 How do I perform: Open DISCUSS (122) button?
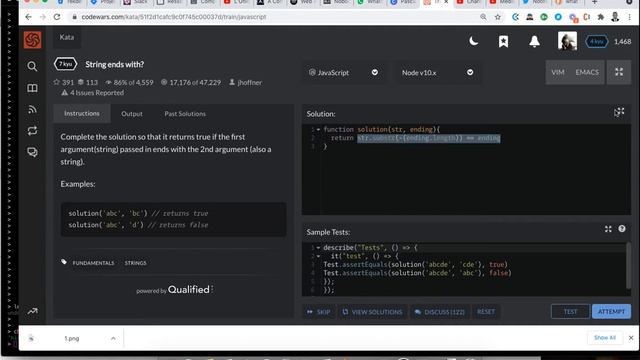[440, 312]
